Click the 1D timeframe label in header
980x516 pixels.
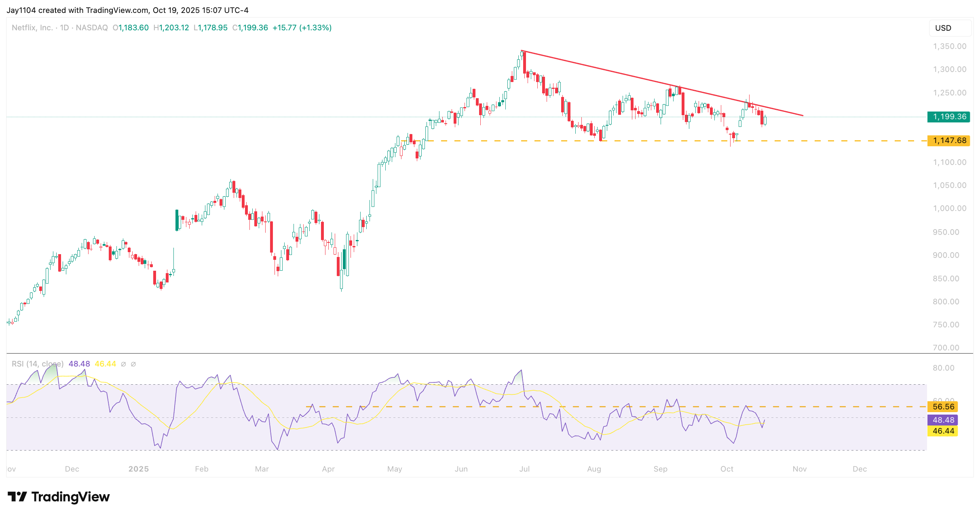point(64,28)
